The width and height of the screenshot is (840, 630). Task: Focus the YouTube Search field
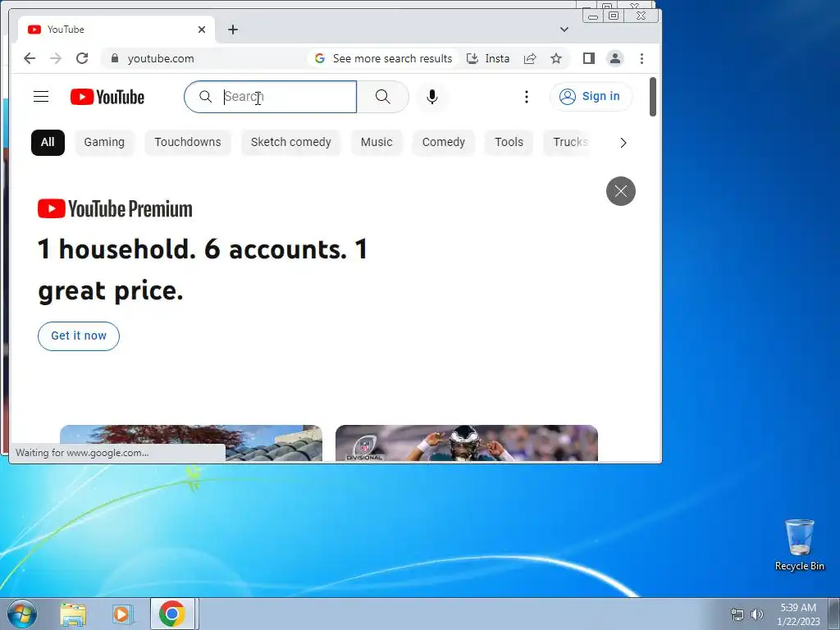click(270, 97)
